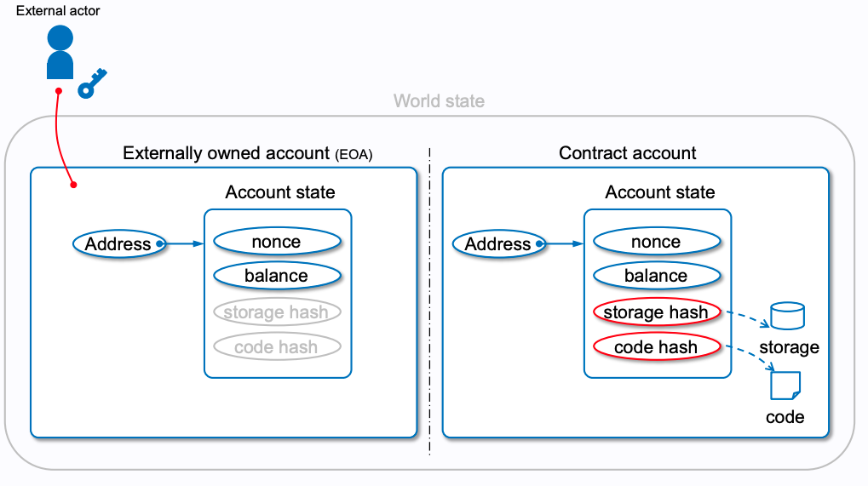
Task: Click the red code hash oval
Action: click(657, 346)
